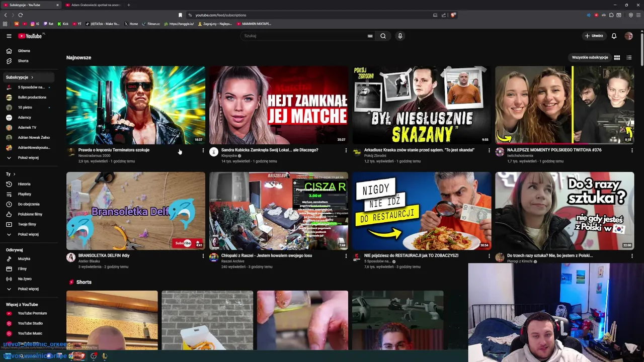Open the browser extensions puzzle icon

tap(611, 15)
